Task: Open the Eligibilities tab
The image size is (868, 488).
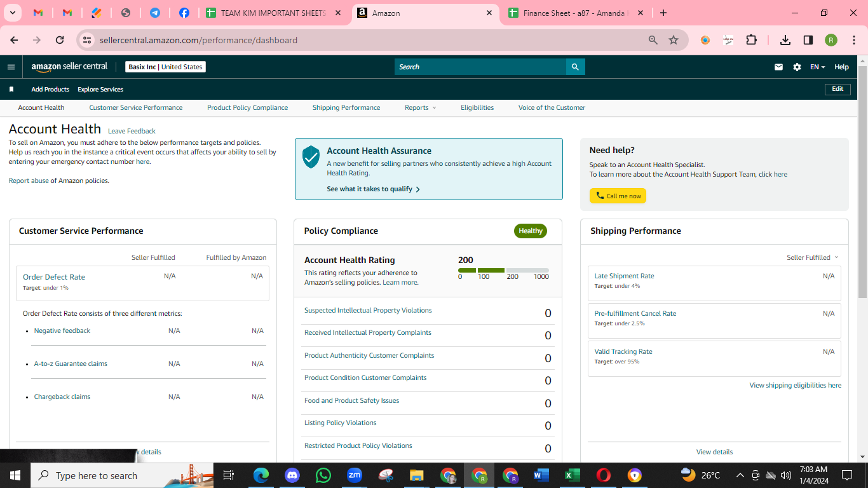Action: point(477,107)
